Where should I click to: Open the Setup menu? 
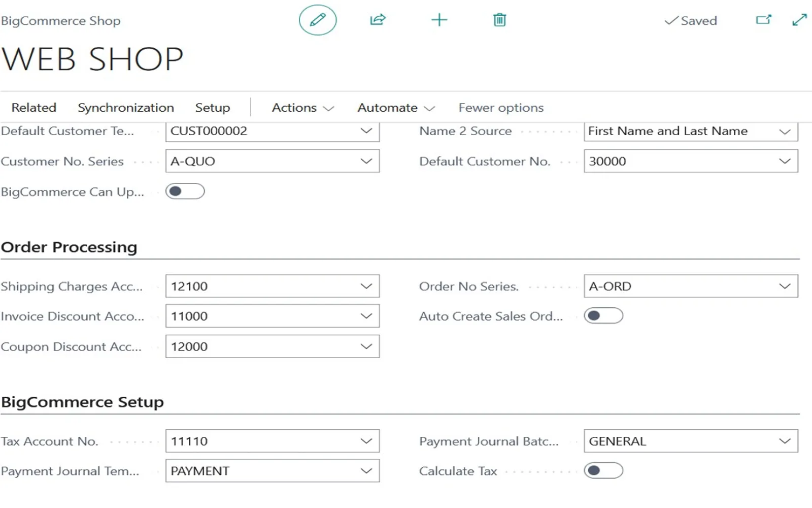213,108
